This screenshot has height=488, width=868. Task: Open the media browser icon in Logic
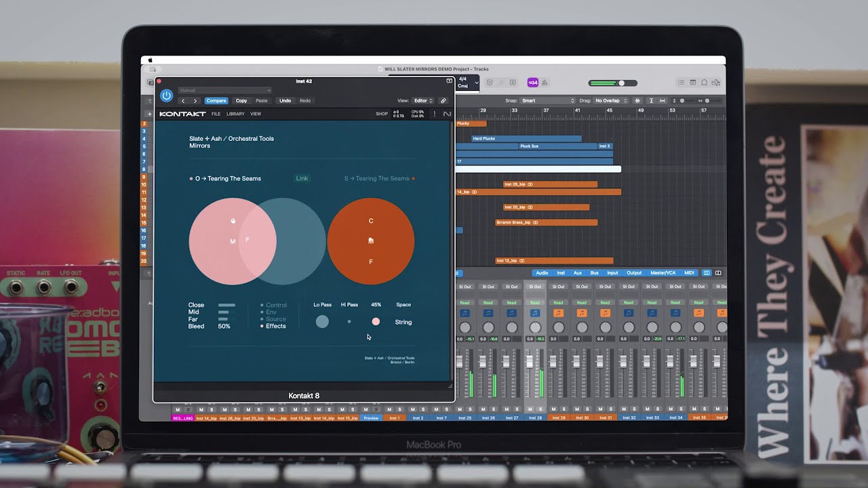715,83
